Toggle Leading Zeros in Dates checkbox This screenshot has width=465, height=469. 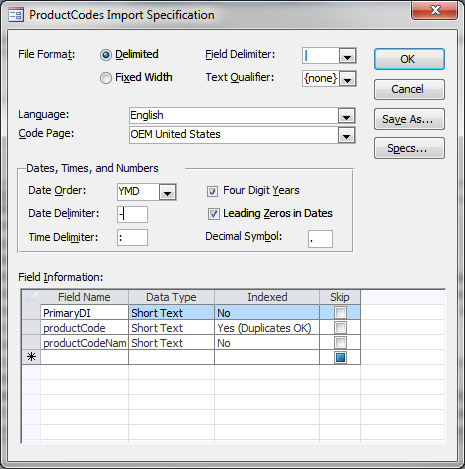214,214
